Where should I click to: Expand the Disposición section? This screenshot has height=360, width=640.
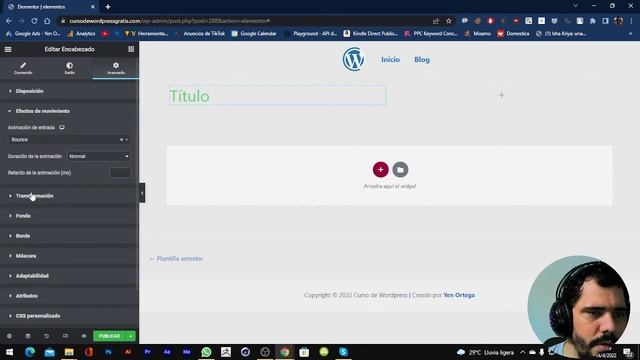tap(69, 91)
